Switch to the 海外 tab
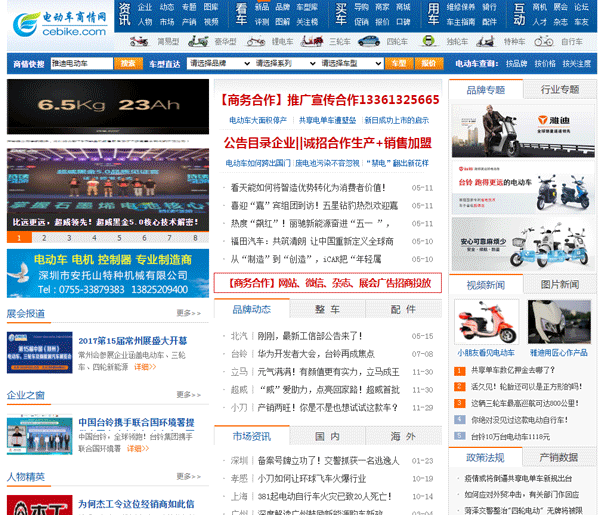Screen dimensions: 600x515 pyautogui.click(x=403, y=436)
